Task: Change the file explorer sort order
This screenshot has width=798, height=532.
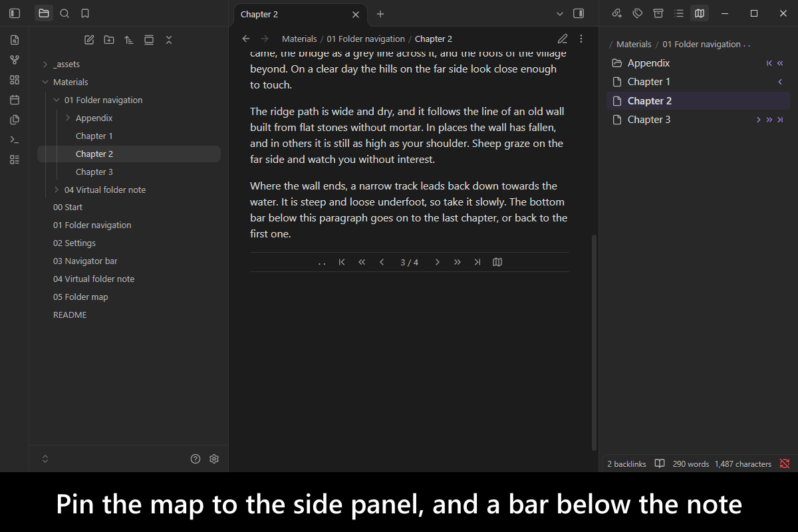Action: click(129, 40)
